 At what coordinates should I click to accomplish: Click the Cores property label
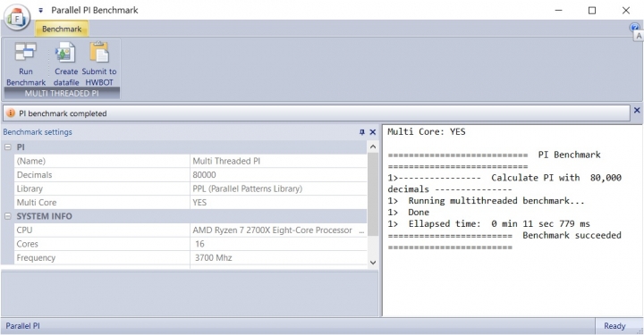[x=27, y=244]
